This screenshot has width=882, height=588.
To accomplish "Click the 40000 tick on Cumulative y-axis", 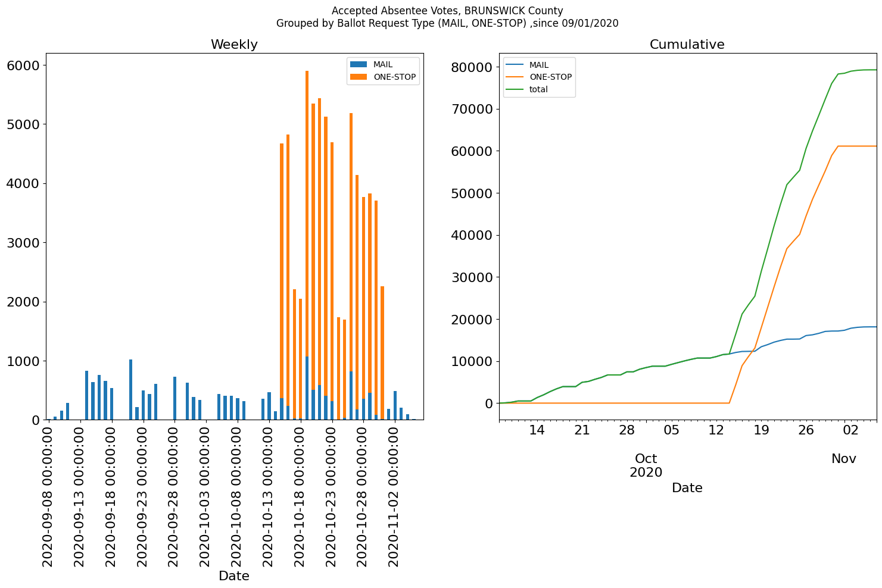I will (472, 235).
